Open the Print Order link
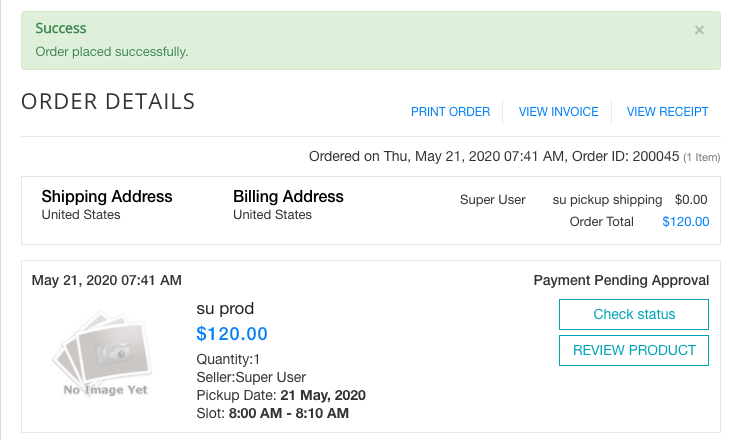The image size is (736, 440). coord(450,112)
